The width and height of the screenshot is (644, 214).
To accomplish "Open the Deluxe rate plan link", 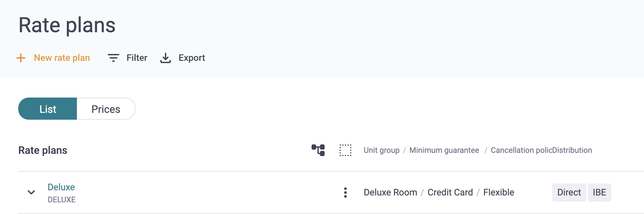I will (x=61, y=187).
